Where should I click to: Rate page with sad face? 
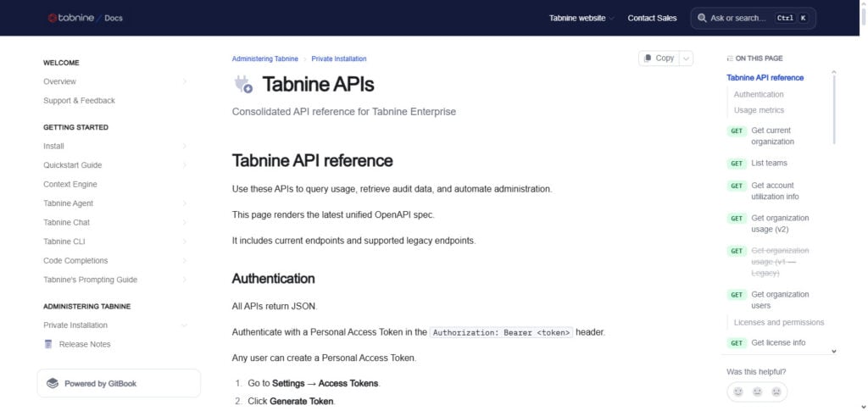pos(776,392)
